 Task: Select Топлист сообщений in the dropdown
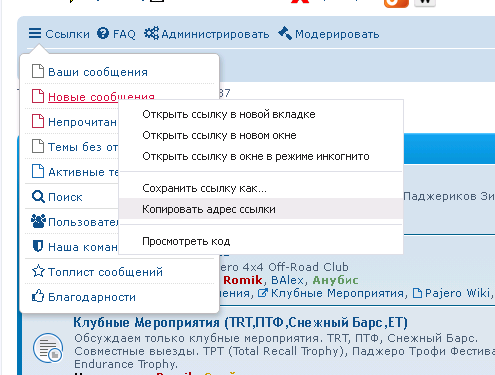[x=105, y=272]
